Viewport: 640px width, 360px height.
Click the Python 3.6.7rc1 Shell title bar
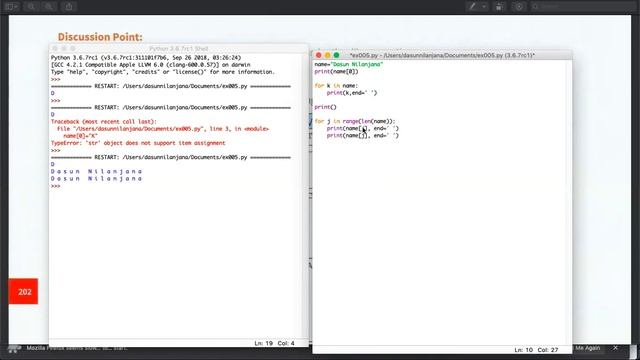pyautogui.click(x=178, y=49)
